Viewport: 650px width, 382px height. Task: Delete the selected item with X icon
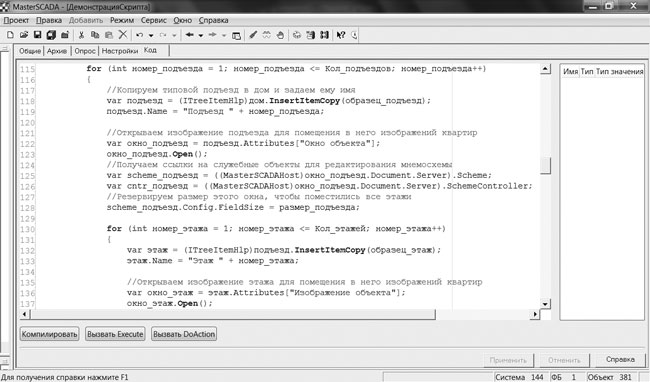tap(123, 35)
